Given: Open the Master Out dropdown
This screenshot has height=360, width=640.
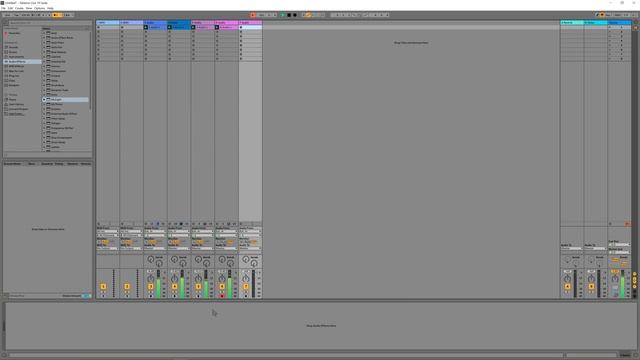Looking at the screenshot, I should pos(620,253).
